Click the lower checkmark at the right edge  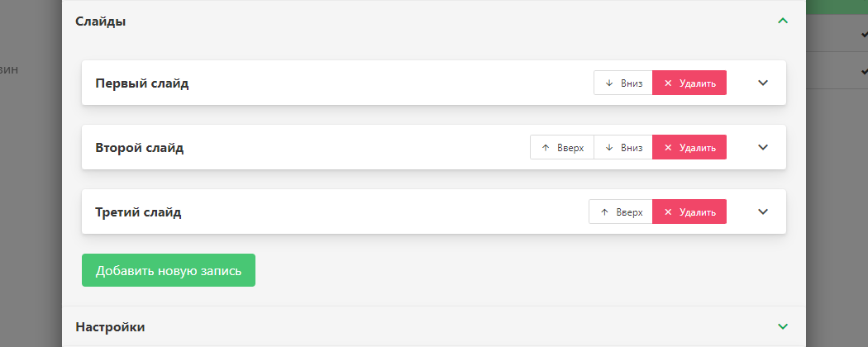click(862, 71)
